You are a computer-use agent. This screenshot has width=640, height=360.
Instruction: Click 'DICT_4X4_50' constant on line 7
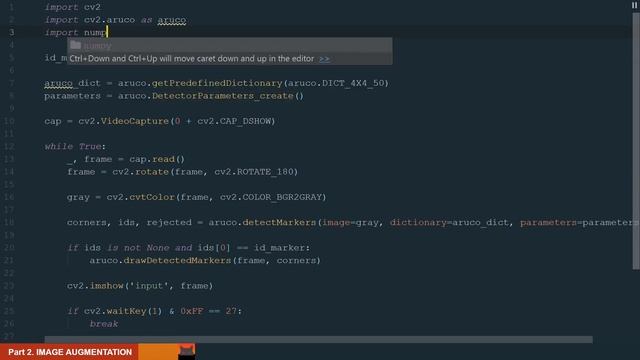pos(353,83)
